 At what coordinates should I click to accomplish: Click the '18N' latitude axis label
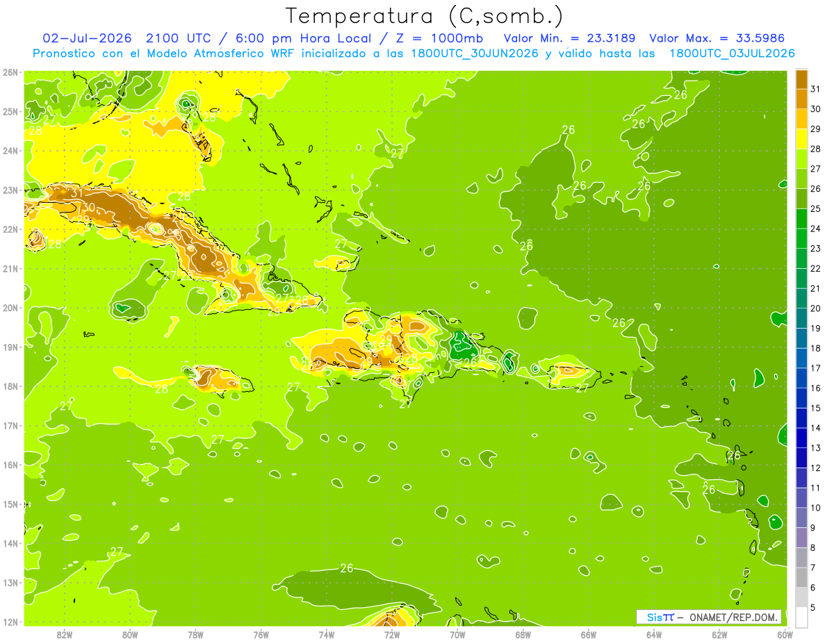10,386
